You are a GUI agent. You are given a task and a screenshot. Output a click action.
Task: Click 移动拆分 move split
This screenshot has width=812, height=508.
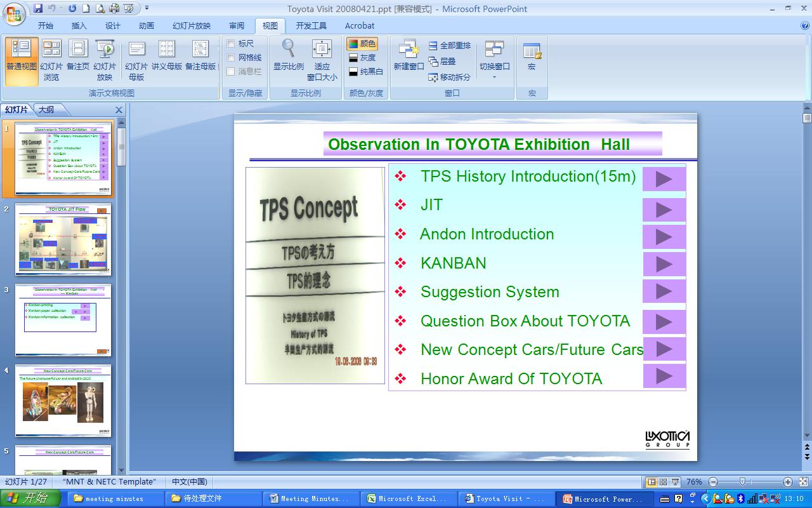[450, 77]
